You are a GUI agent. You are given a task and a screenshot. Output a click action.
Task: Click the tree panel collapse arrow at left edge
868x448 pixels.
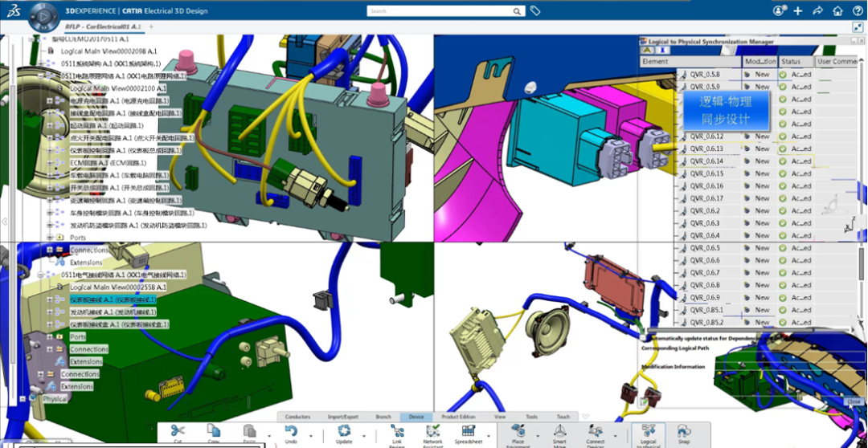point(5,222)
